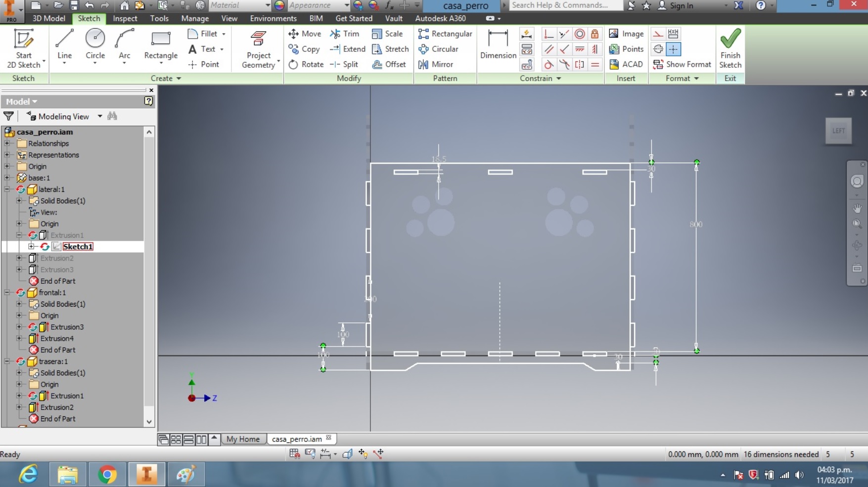Toggle the Show Format option
This screenshot has width=868, height=487.
[x=682, y=64]
